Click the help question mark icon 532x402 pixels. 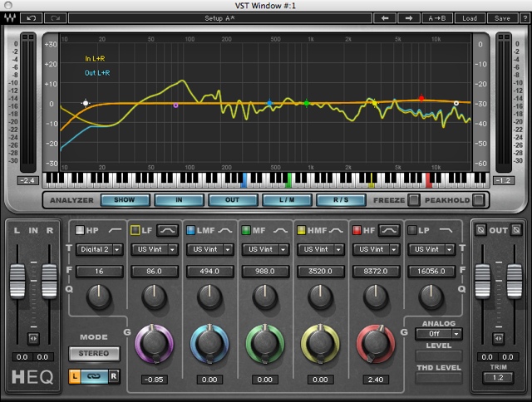[524, 17]
